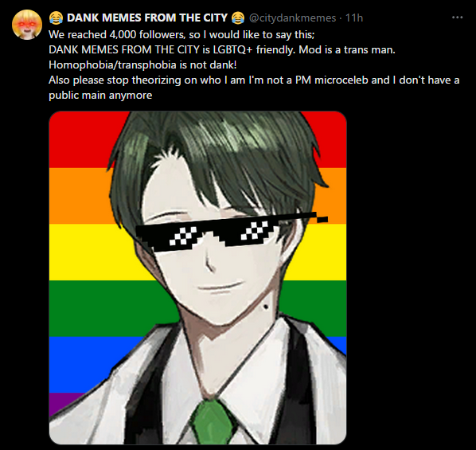Click the laughing emoji before the display name
This screenshot has height=450, width=476.
(56, 18)
